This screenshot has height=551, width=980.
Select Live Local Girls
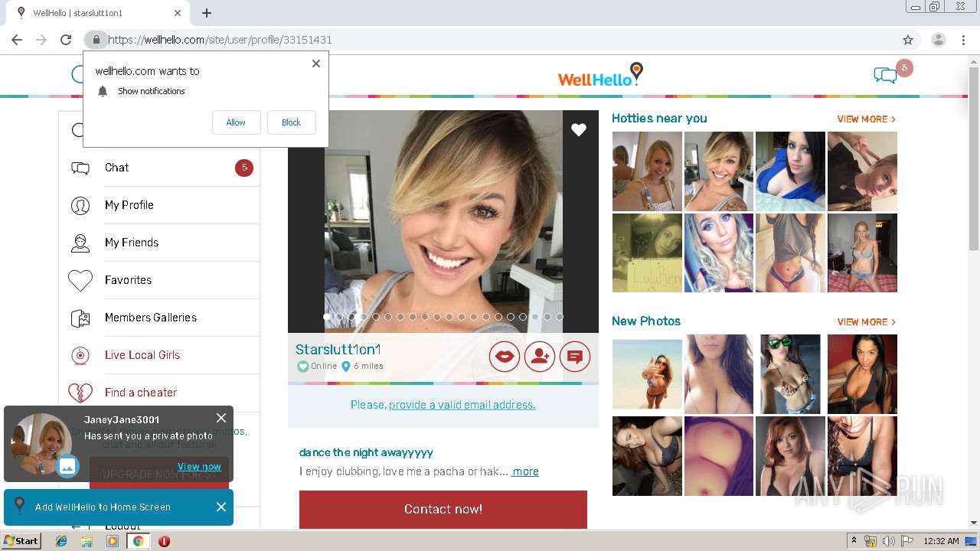click(x=142, y=355)
